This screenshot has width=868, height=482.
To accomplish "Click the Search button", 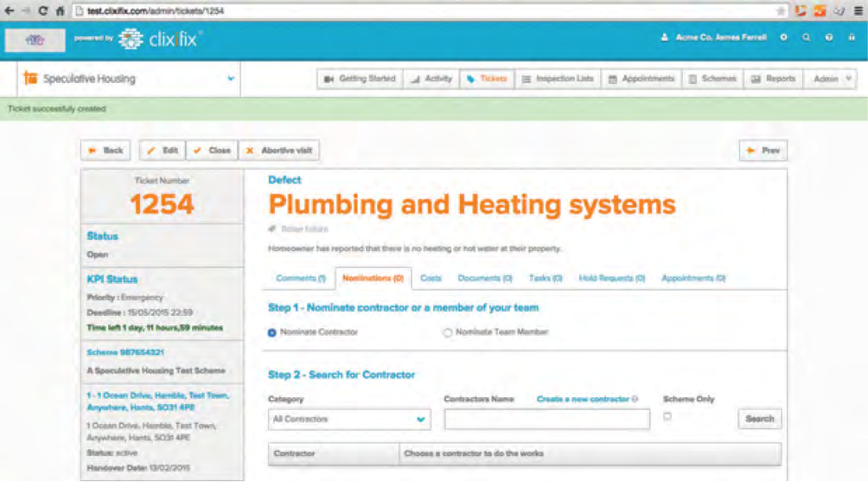I will [x=759, y=419].
